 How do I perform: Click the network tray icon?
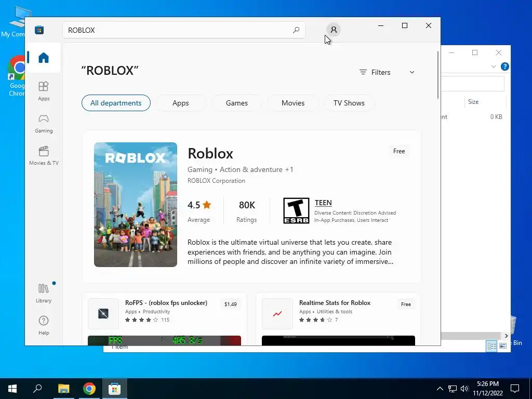(x=453, y=389)
